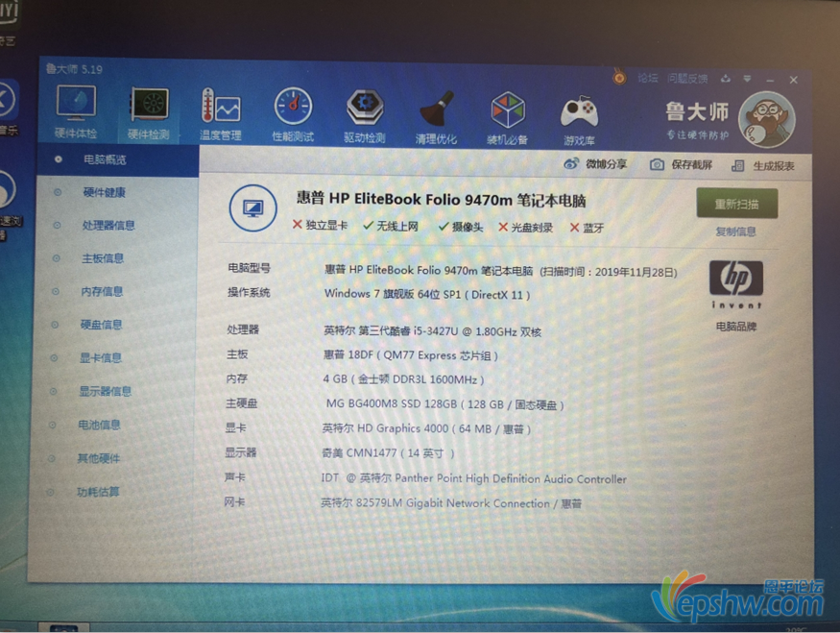Image resolution: width=840 pixels, height=633 pixels.
Task: Click the title bar skin icon
Action: [x=726, y=79]
